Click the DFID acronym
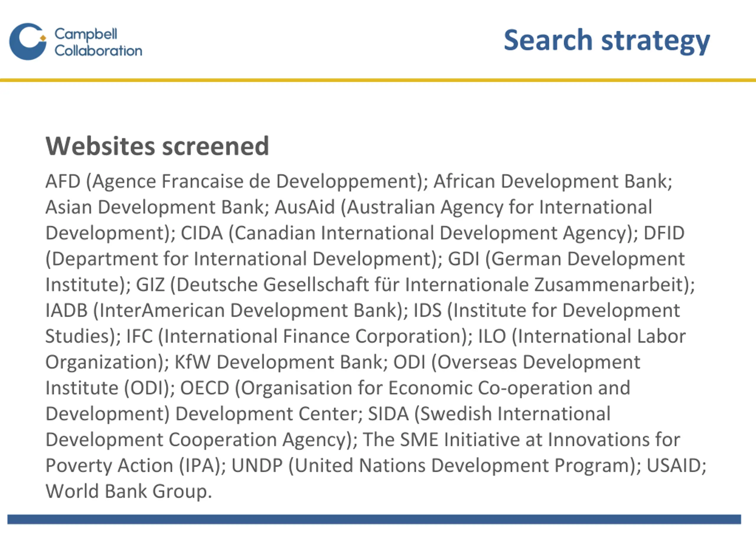This screenshot has width=756, height=534. [664, 233]
